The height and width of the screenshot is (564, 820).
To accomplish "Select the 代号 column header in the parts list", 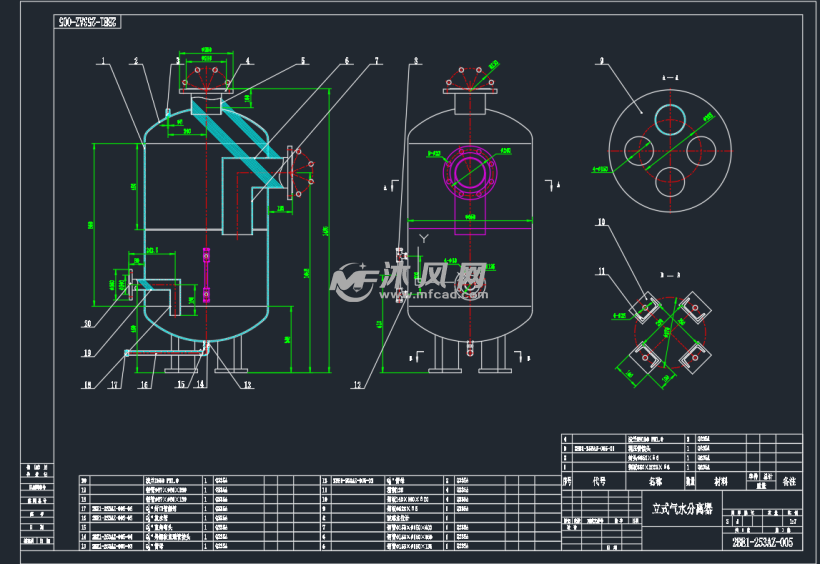I will click(597, 481).
